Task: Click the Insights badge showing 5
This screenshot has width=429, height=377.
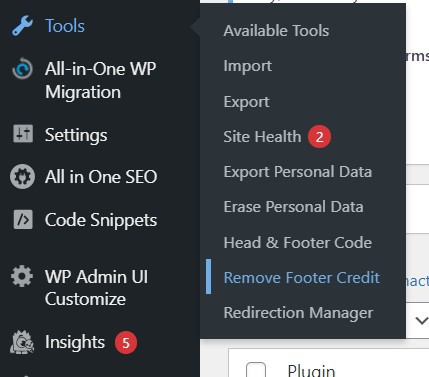Action: pyautogui.click(x=126, y=343)
